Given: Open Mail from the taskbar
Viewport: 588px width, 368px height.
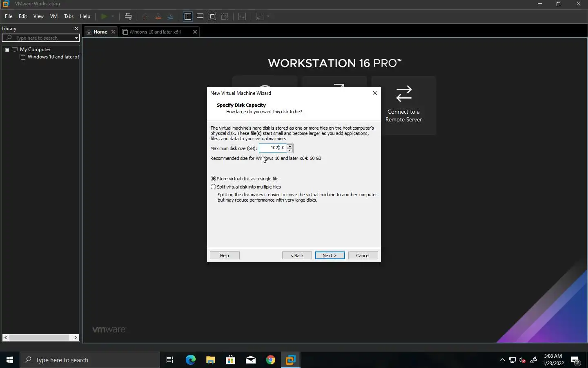Looking at the screenshot, I should pyautogui.click(x=250, y=360).
